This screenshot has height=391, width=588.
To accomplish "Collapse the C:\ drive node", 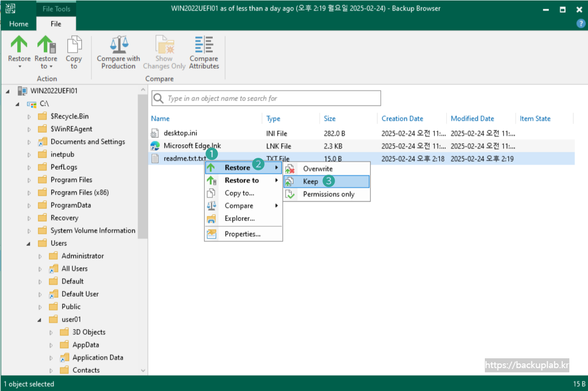I will click(18, 104).
